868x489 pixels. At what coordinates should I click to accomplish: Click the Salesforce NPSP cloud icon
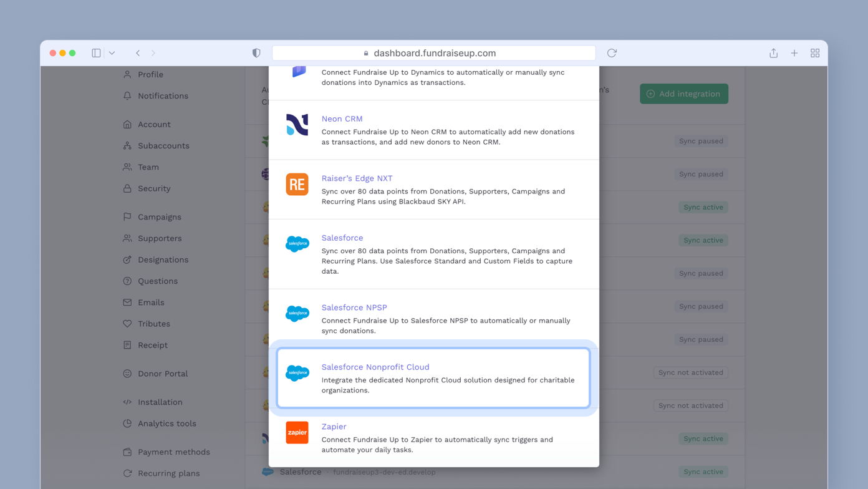pyautogui.click(x=297, y=314)
